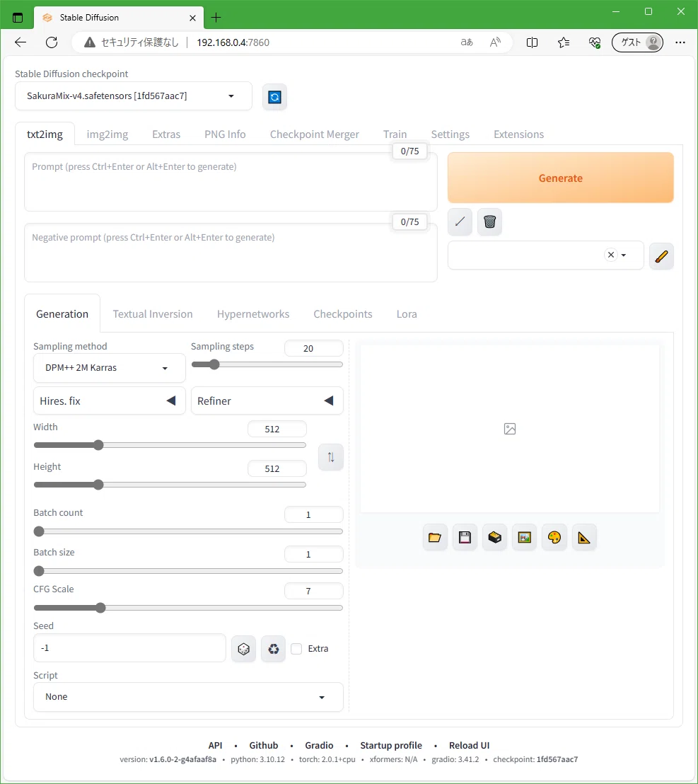Viewport: 698px width, 784px height.
Task: Open the split screen icon in the browser toolbar
Action: pos(532,42)
